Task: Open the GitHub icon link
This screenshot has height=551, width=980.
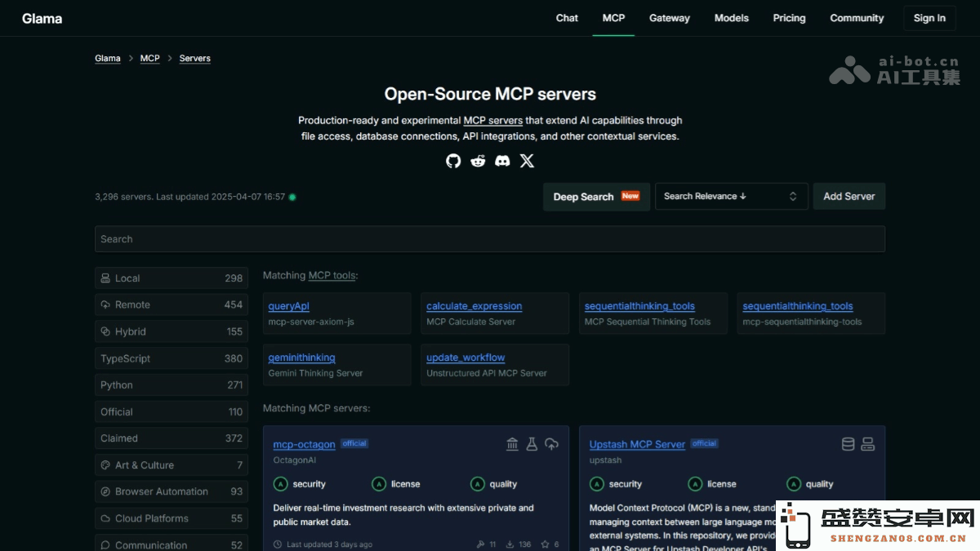Action: click(453, 161)
